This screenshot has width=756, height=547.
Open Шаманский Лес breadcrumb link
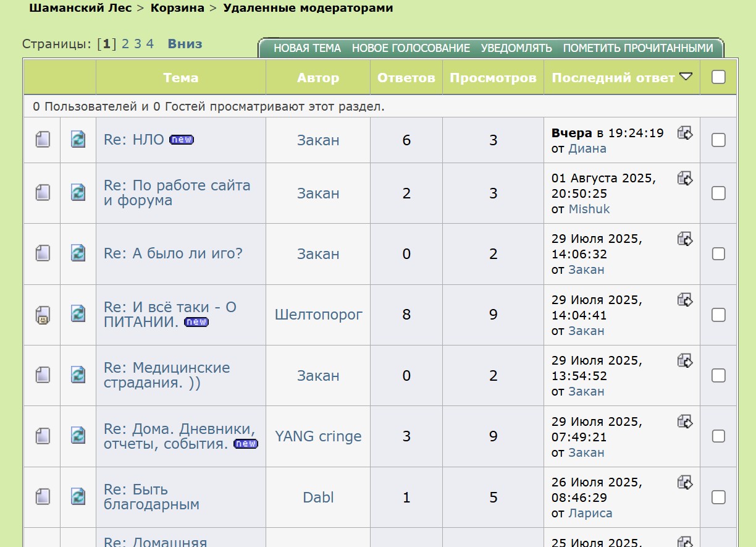(x=80, y=8)
